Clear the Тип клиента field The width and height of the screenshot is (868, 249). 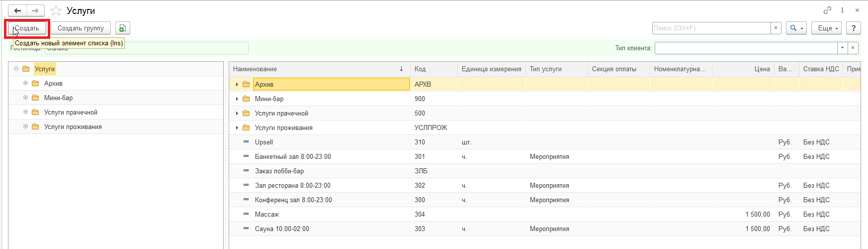[x=853, y=48]
